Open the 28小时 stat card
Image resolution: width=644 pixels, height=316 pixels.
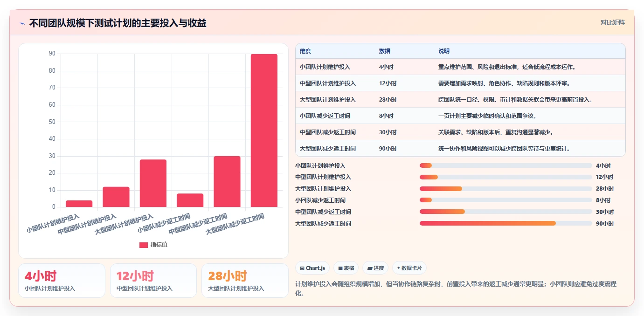point(245,281)
